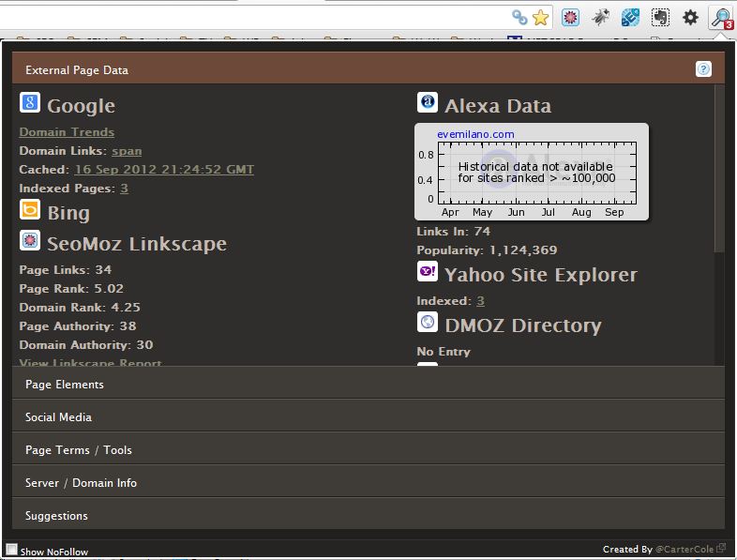Expand the Social Media section

pos(368,416)
